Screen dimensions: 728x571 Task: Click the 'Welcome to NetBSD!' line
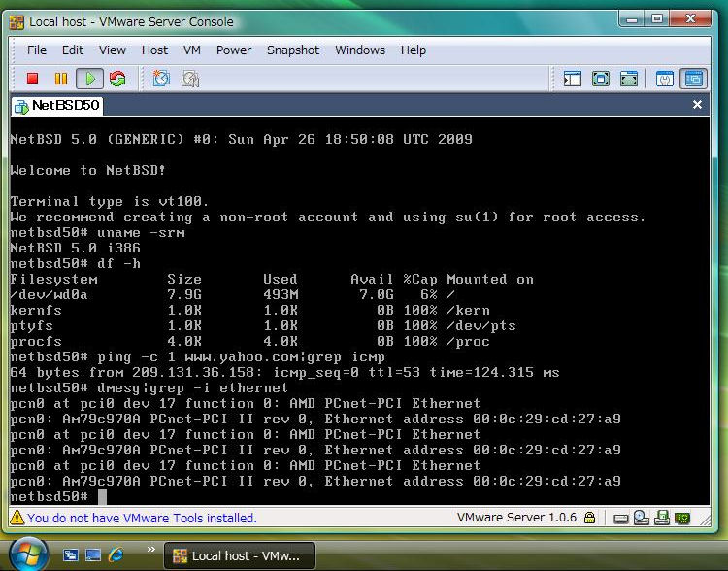[87, 170]
